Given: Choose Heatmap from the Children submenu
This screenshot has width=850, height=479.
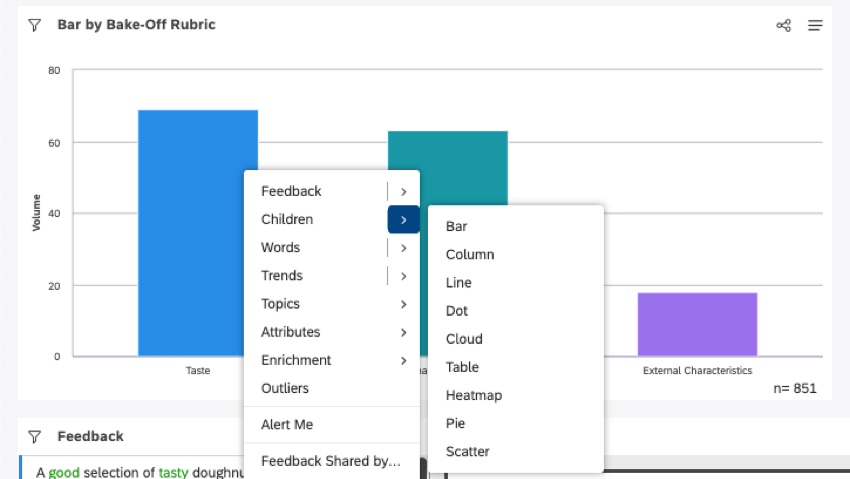Looking at the screenshot, I should [x=474, y=395].
